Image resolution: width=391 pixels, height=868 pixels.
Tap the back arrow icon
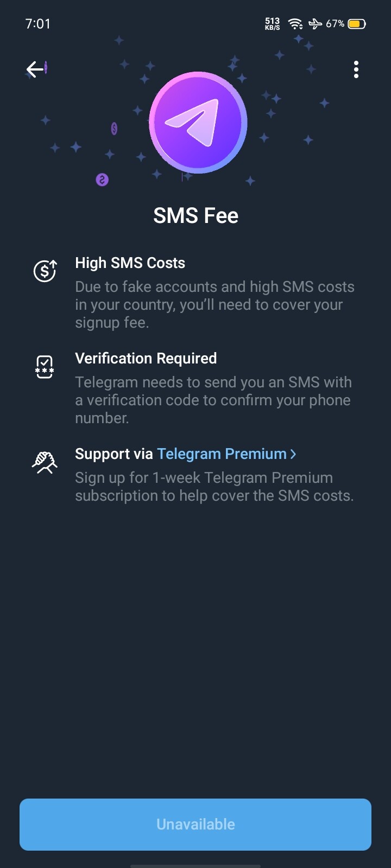(35, 69)
